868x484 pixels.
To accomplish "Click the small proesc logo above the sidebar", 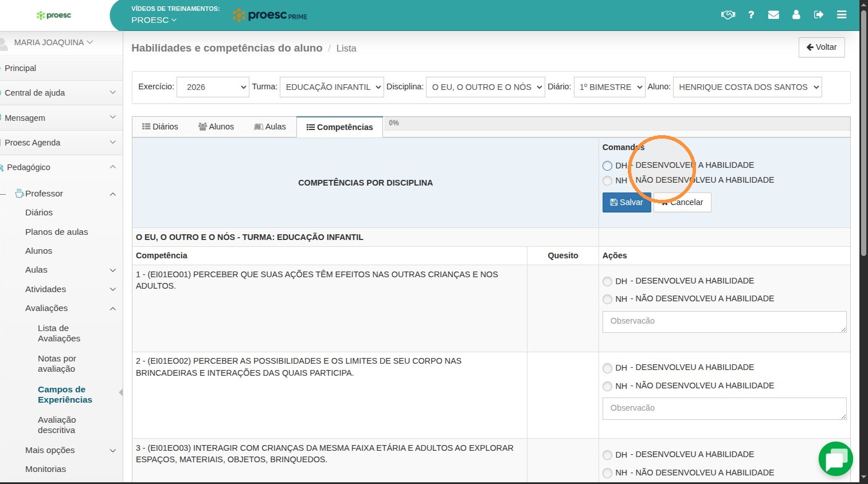I will pos(54,15).
